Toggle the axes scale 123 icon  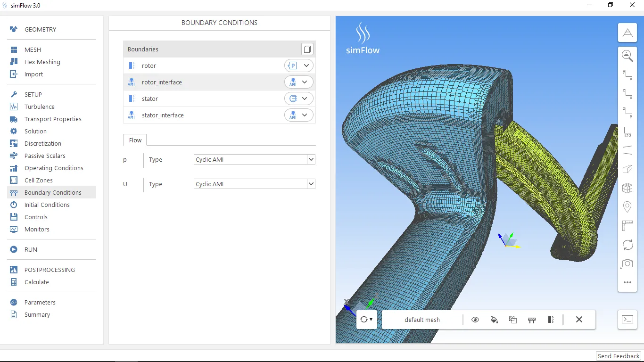[x=627, y=132]
